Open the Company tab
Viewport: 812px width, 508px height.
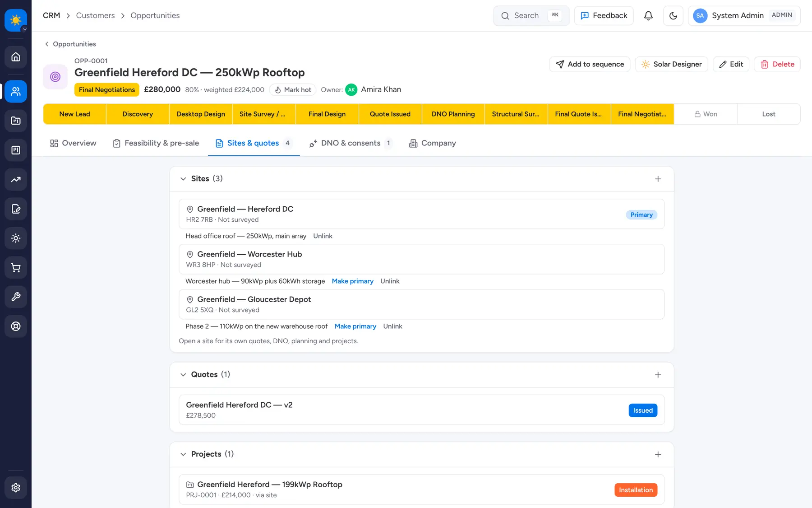433,143
